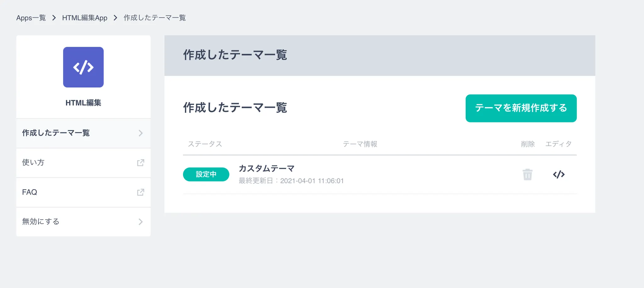The width and height of the screenshot is (644, 288).
Task: Click the 作成したテーマ一覧 breadcrumb text
Action: coord(155,18)
